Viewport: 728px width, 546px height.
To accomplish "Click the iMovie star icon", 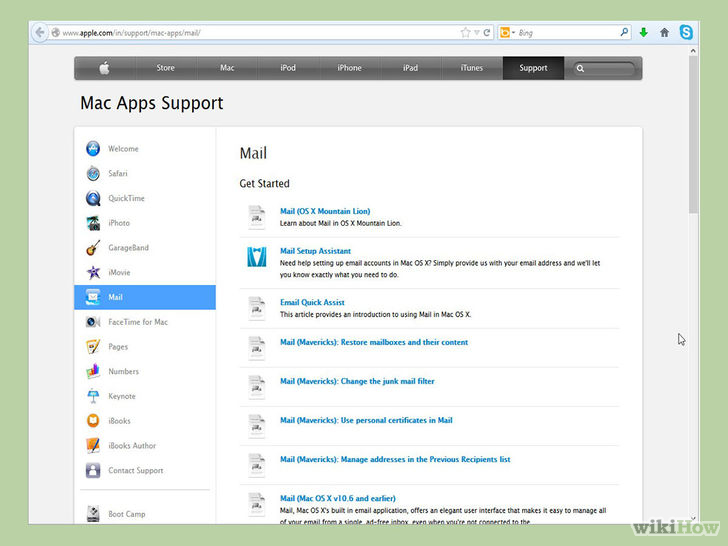I will 93,273.
